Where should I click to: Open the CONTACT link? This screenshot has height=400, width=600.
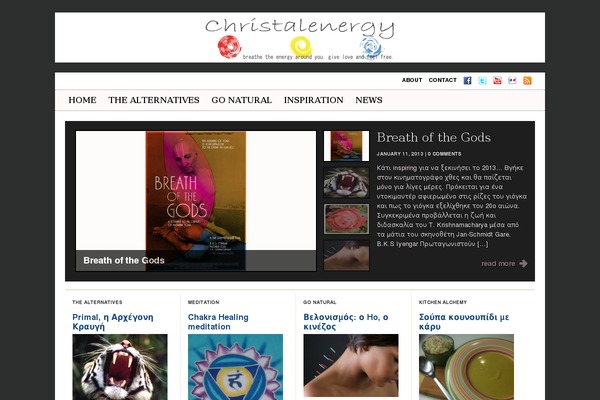[x=442, y=80]
